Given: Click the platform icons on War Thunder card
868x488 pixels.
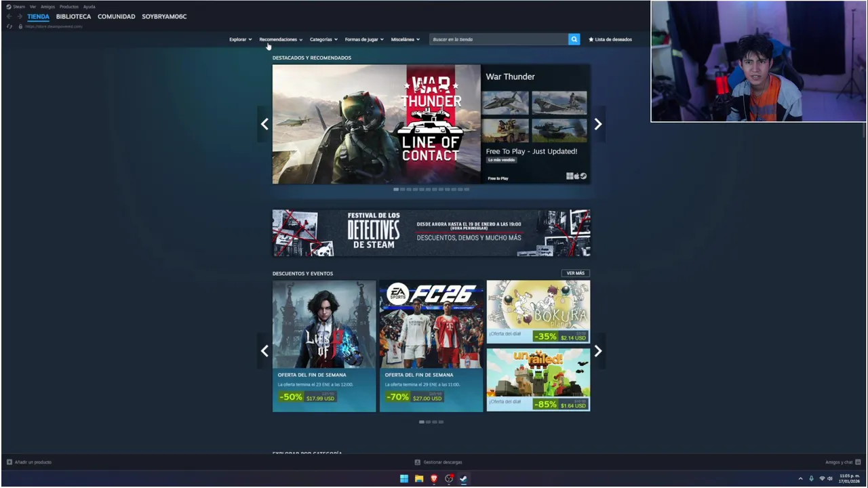Looking at the screenshot, I should (576, 176).
